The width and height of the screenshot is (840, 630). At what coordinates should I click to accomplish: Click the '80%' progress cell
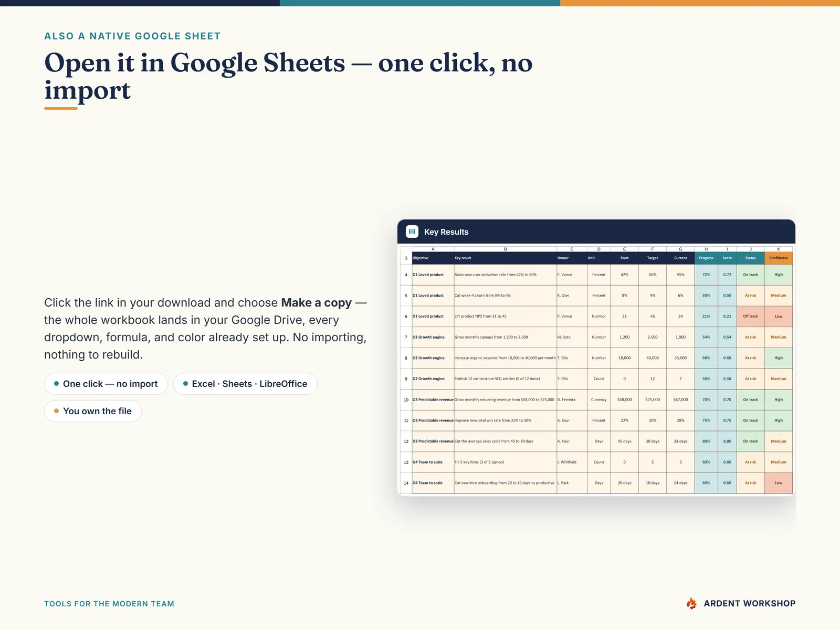706,441
